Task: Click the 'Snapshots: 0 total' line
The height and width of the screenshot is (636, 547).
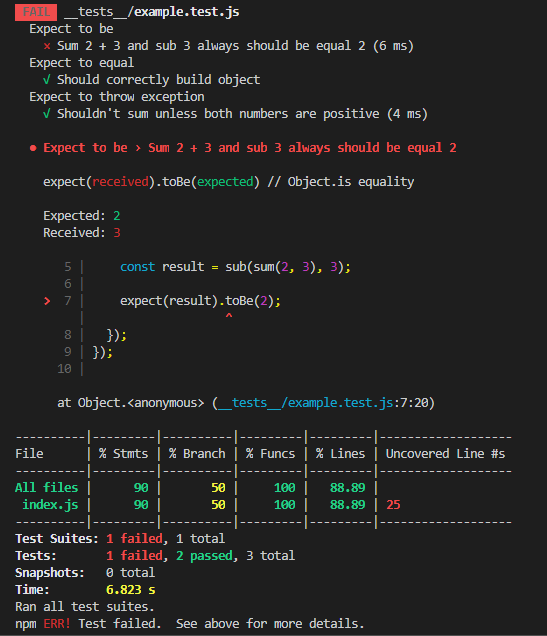Action: point(85,573)
